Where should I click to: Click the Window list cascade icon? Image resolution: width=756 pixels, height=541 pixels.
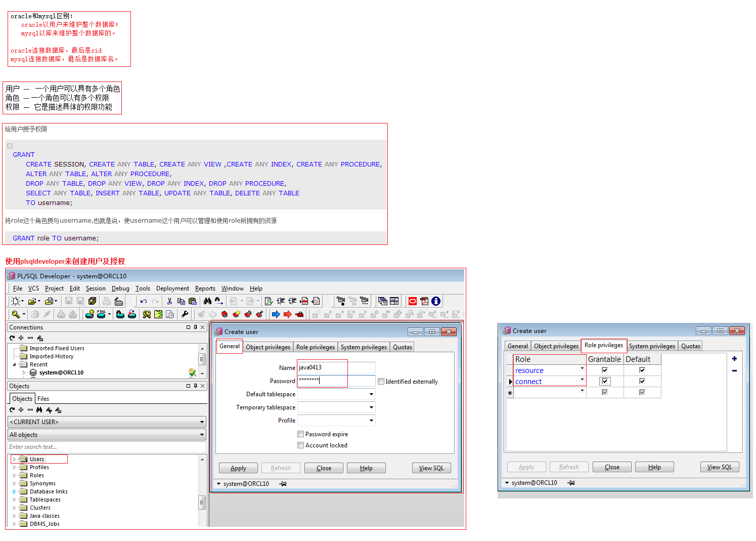[383, 301]
